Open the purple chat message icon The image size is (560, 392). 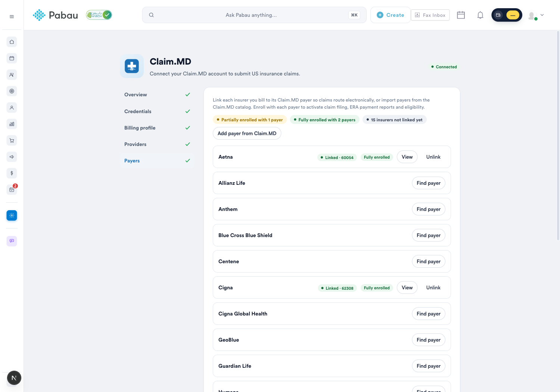12,241
